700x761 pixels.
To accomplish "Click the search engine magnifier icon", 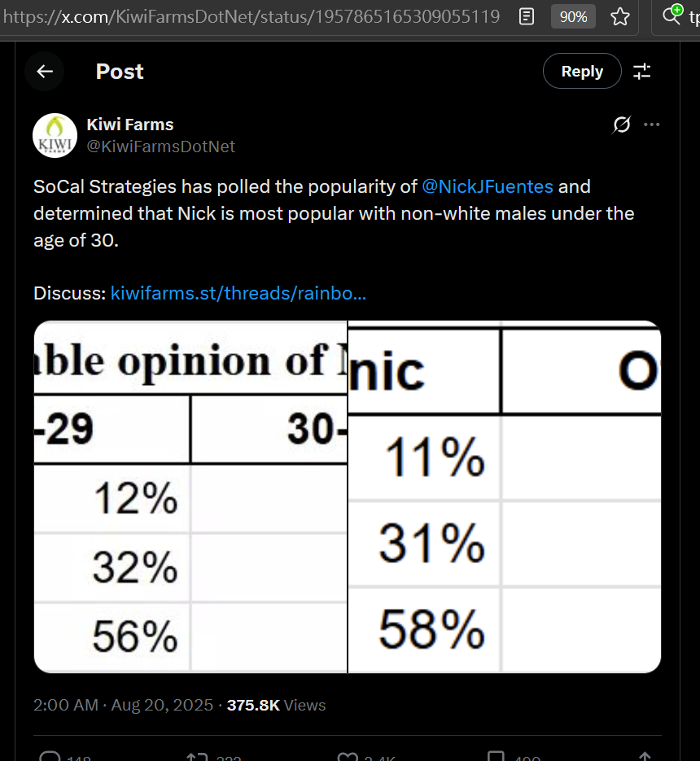I will (672, 15).
